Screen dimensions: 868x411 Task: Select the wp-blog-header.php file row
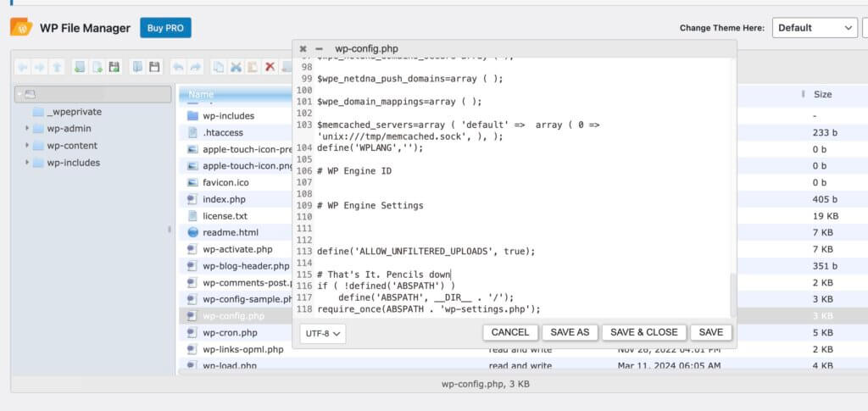238,266
